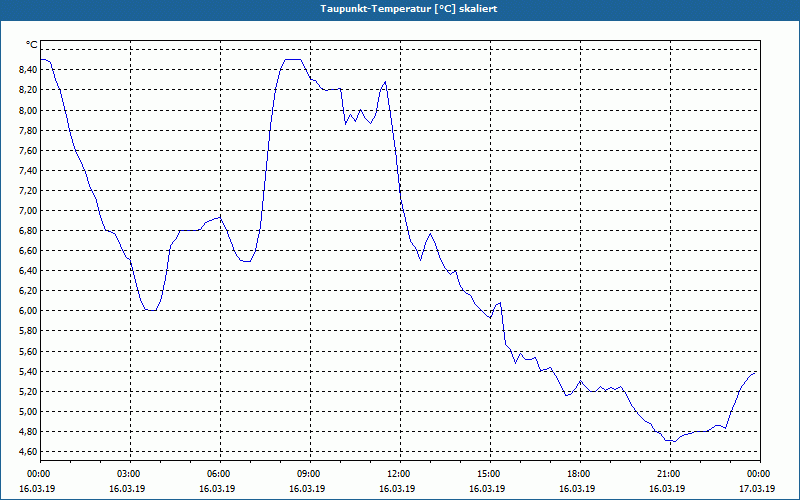Click the 8,00 y-axis label
The image size is (800, 500).
click(x=28, y=110)
